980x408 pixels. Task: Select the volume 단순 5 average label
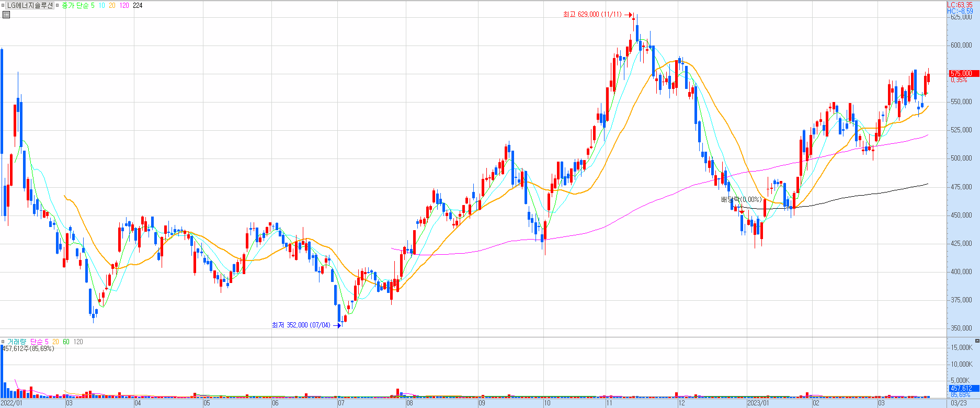(39, 342)
